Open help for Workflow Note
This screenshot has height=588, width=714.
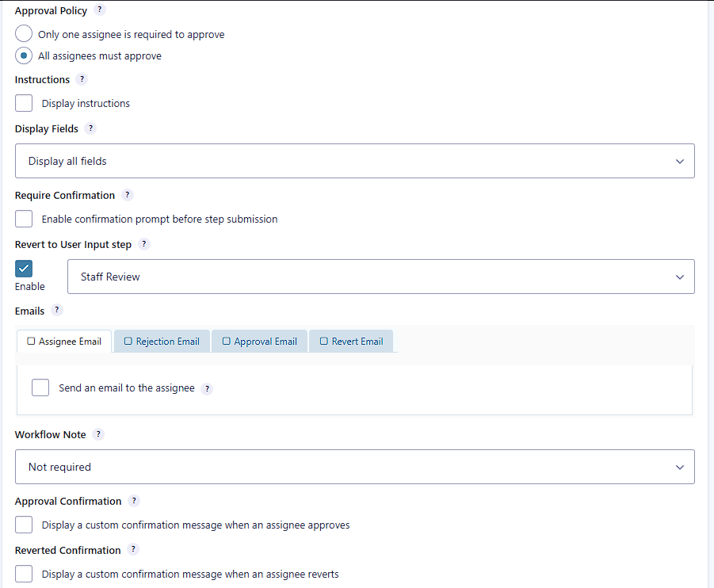pos(98,434)
